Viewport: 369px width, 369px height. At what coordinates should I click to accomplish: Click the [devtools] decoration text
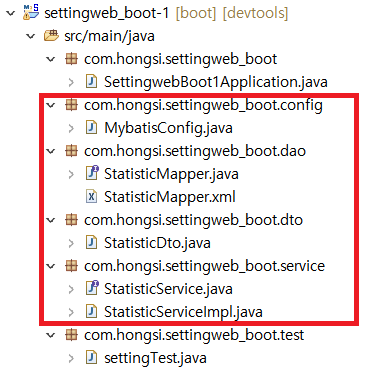[x=255, y=13]
